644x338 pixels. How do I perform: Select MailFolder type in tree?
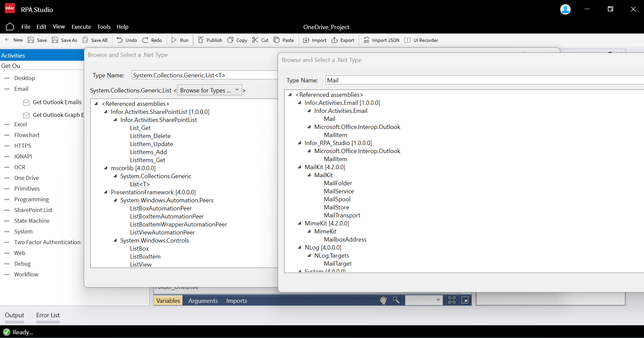338,183
